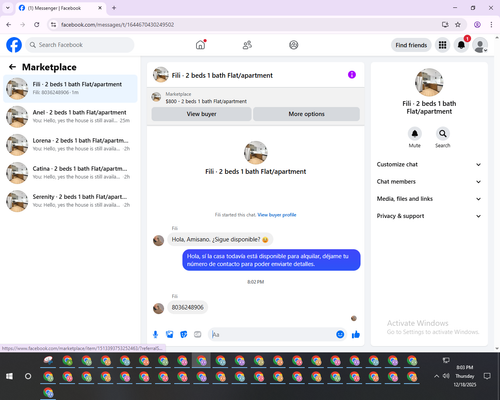Open Fili chat header name
Image resolution: width=500 pixels, height=400 pixels.
tap(222, 75)
